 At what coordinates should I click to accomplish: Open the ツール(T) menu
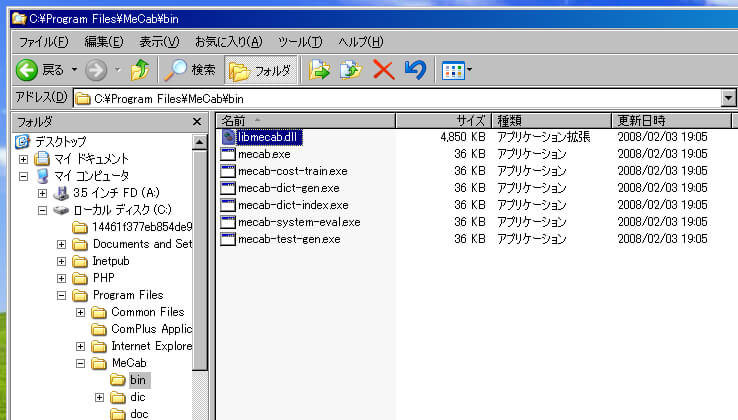[x=300, y=41]
